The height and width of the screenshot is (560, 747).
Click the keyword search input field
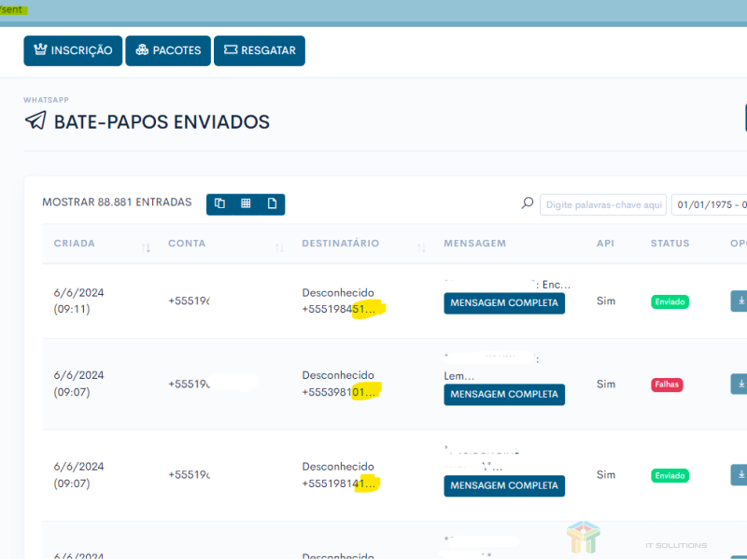tap(603, 204)
